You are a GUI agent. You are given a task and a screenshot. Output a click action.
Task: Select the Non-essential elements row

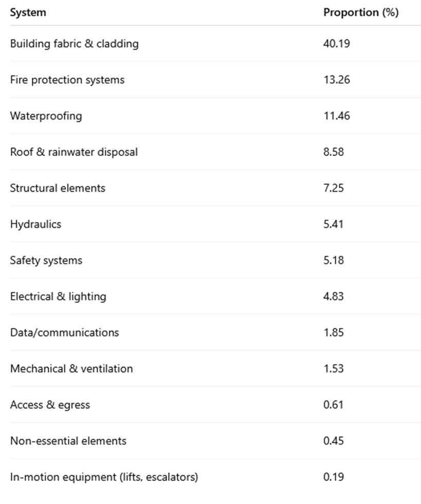tap(216, 441)
